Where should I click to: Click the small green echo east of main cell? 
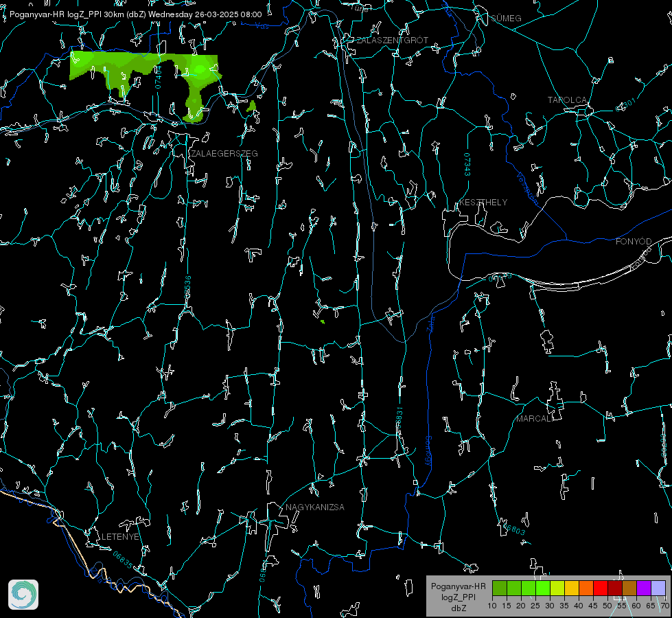(x=252, y=106)
